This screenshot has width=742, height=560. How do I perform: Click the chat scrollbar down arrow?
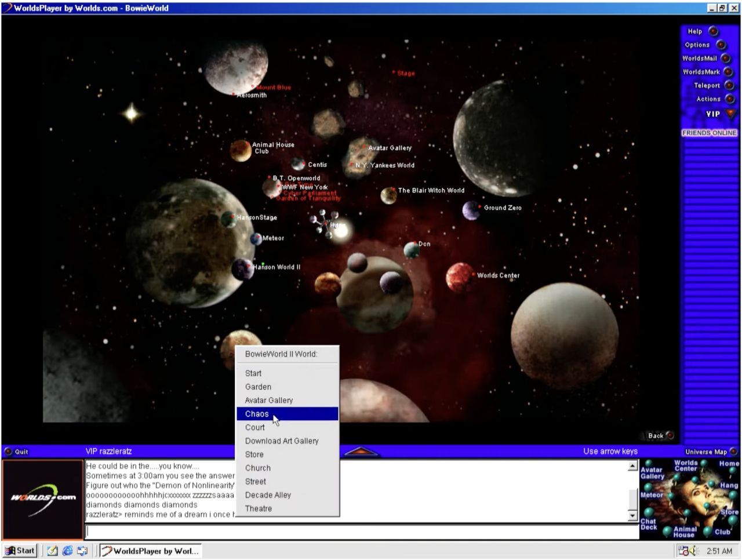632,515
